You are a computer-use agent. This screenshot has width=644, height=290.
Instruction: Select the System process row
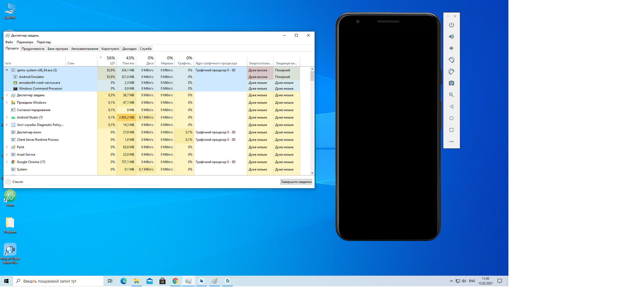(x=152, y=170)
